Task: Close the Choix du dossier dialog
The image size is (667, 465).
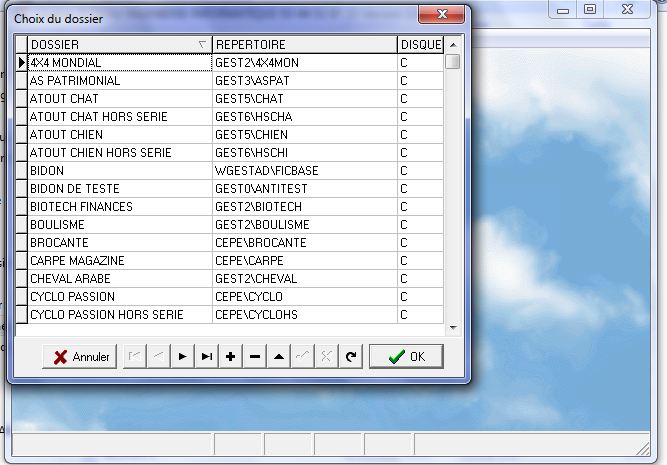Action: pyautogui.click(x=440, y=12)
